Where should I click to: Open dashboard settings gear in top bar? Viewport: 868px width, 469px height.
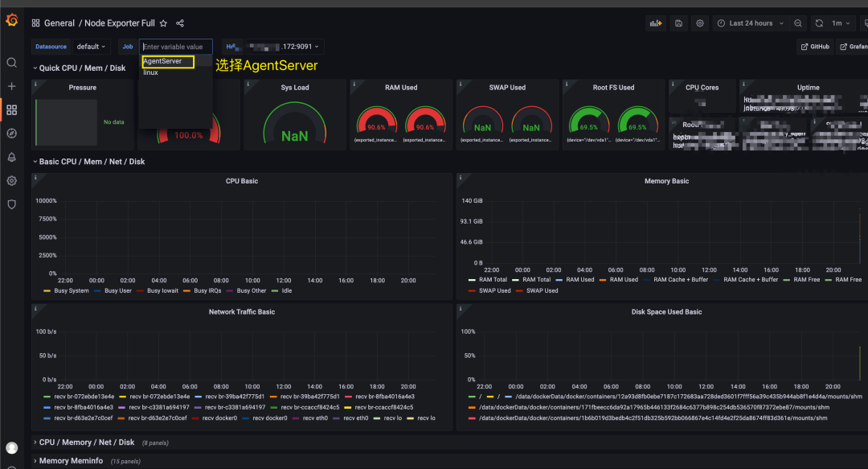[x=700, y=23]
